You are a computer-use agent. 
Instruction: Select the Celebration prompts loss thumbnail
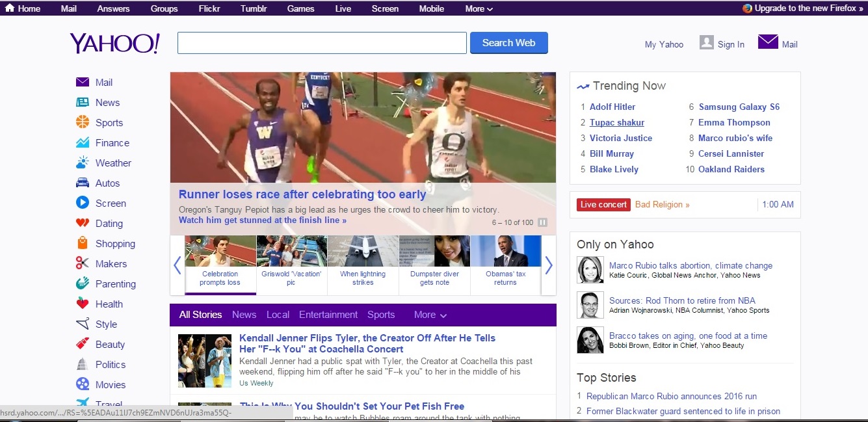coord(220,265)
